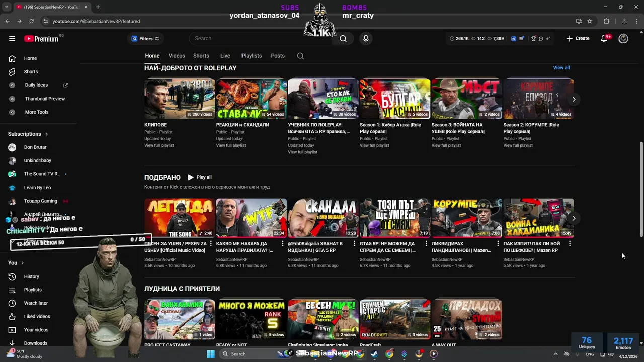Screen dimensions: 644x362
Task: Open the Season 1 Кибер Атака playlist thumbnail
Action: 395,99
